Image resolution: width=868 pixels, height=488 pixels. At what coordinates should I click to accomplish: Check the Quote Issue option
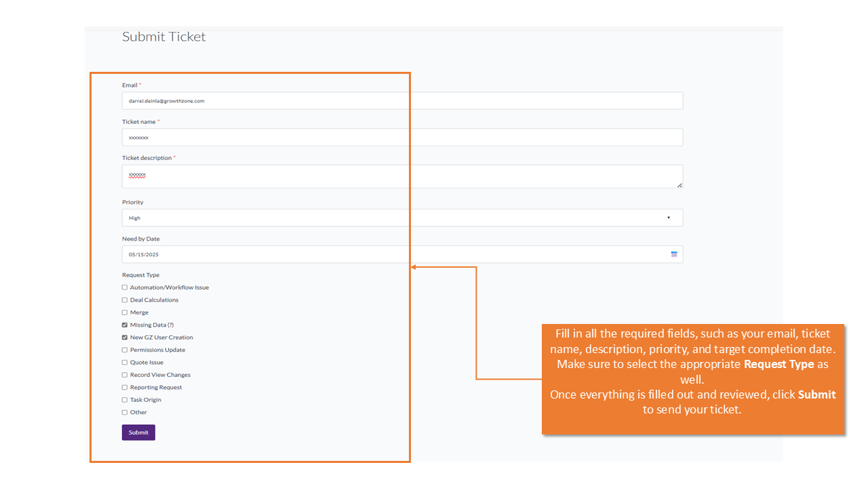coord(125,362)
